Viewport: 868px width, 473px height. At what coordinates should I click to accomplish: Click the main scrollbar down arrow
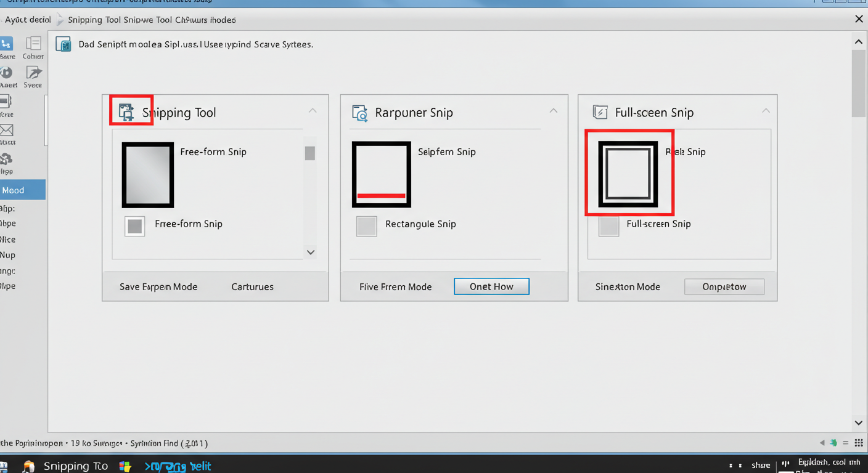[859, 423]
